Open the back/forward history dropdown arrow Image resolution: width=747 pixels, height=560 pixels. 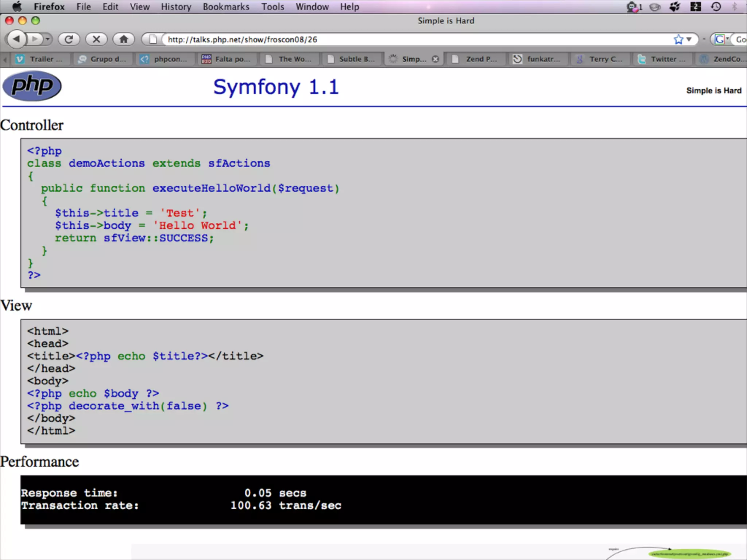47,39
